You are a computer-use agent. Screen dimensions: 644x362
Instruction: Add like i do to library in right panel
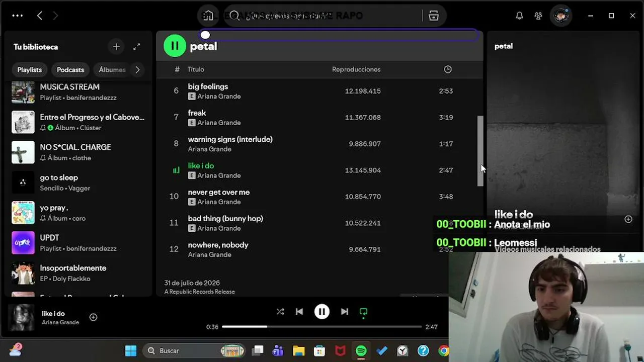pyautogui.click(x=628, y=219)
